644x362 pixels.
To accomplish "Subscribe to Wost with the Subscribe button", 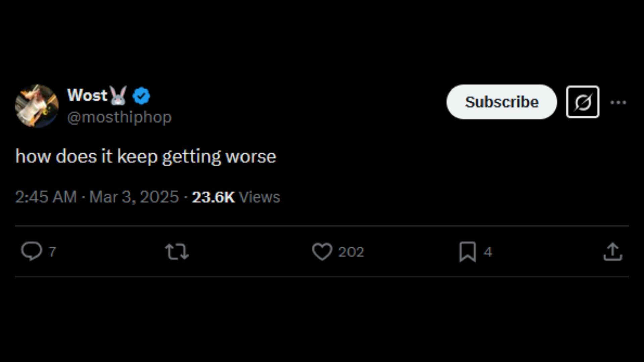I will (501, 102).
